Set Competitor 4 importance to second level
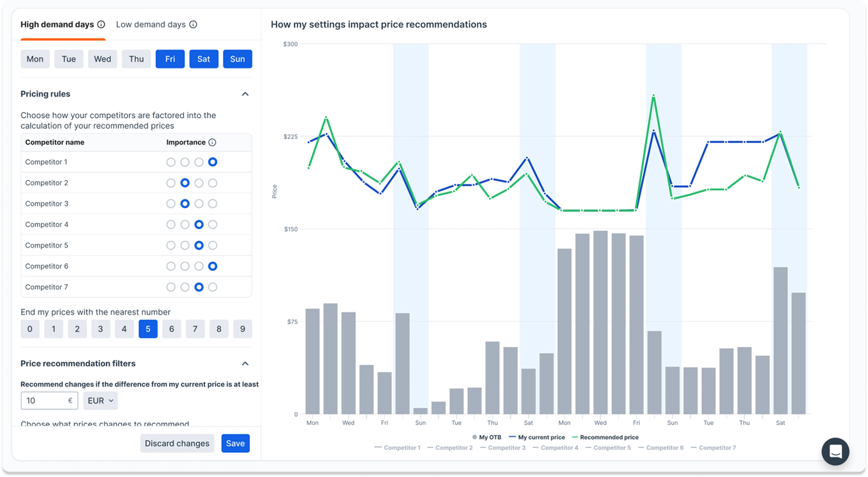This screenshot has height=477, width=868. coord(185,225)
